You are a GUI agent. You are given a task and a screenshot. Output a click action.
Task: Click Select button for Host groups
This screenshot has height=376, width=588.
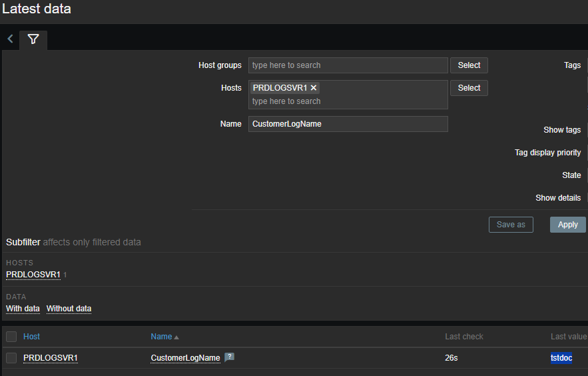(x=469, y=65)
